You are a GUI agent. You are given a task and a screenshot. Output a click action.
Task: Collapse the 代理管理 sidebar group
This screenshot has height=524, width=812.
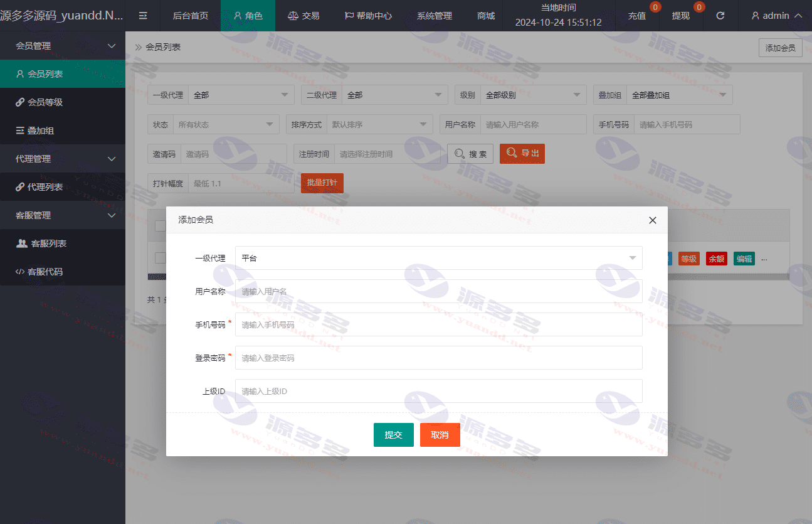coord(63,159)
